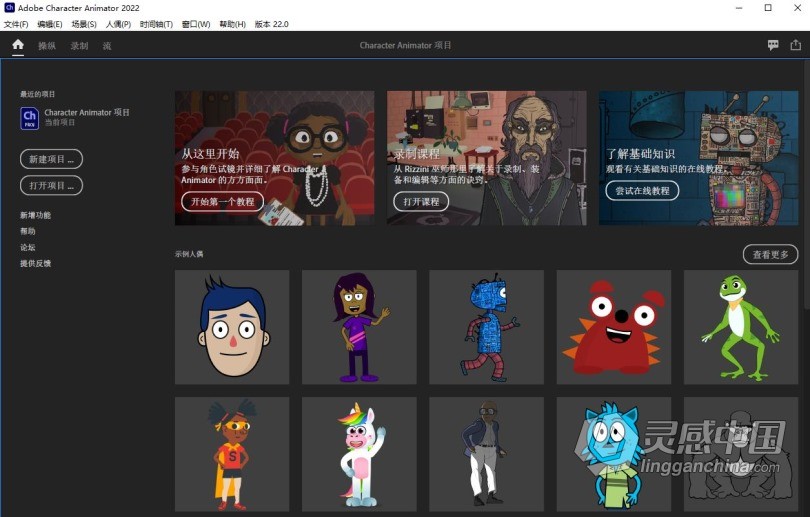The image size is (810, 517).
Task: Open the 文件(F) menu
Action: pos(16,24)
